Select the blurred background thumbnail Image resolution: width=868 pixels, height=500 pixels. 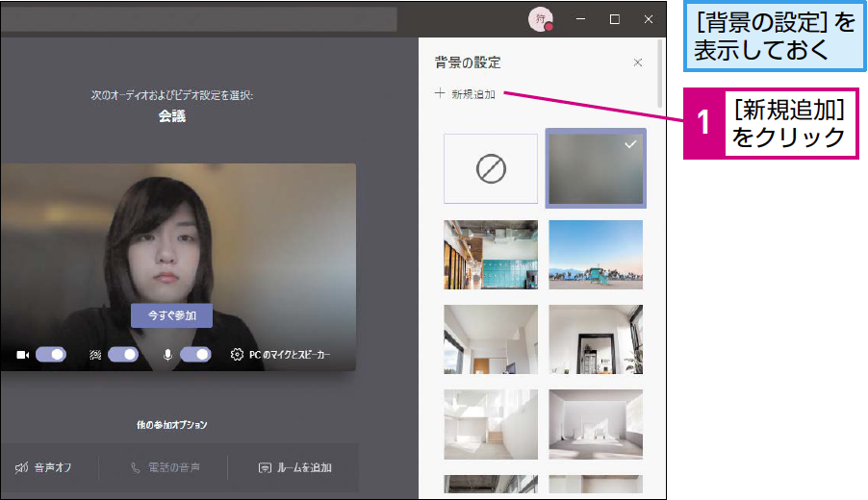click(596, 168)
